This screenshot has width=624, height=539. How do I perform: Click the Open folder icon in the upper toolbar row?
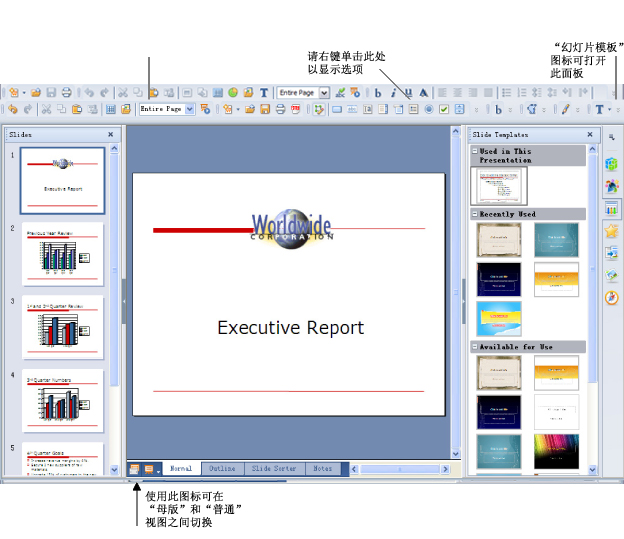pyautogui.click(x=36, y=93)
